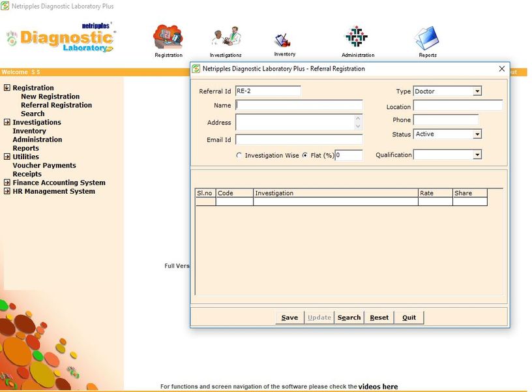This screenshot has width=532, height=392.
Task: Expand the HR Management System node
Action: coord(7,191)
